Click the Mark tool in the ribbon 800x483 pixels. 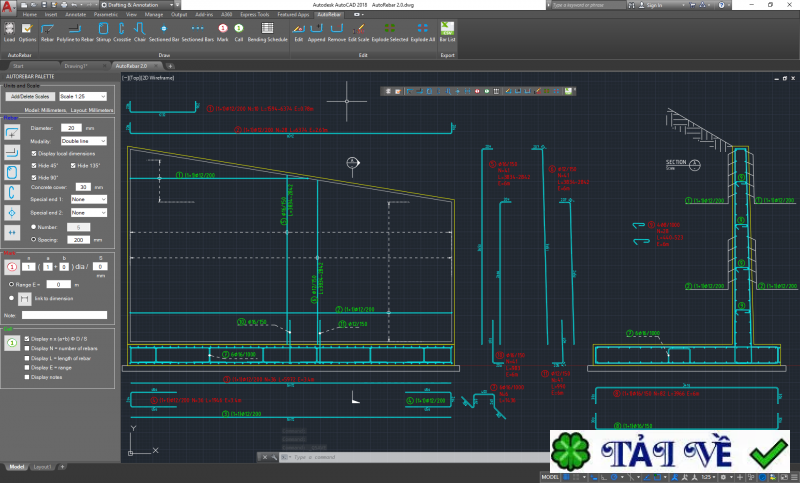(x=223, y=31)
